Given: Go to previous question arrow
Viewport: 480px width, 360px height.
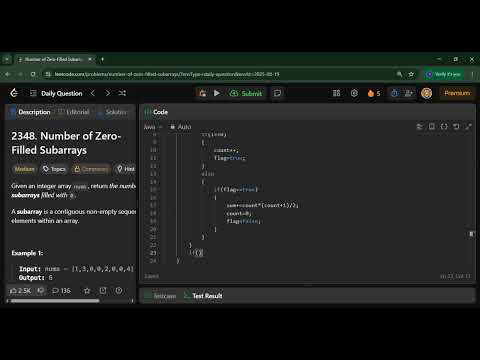Looking at the screenshot, I should 93,93.
